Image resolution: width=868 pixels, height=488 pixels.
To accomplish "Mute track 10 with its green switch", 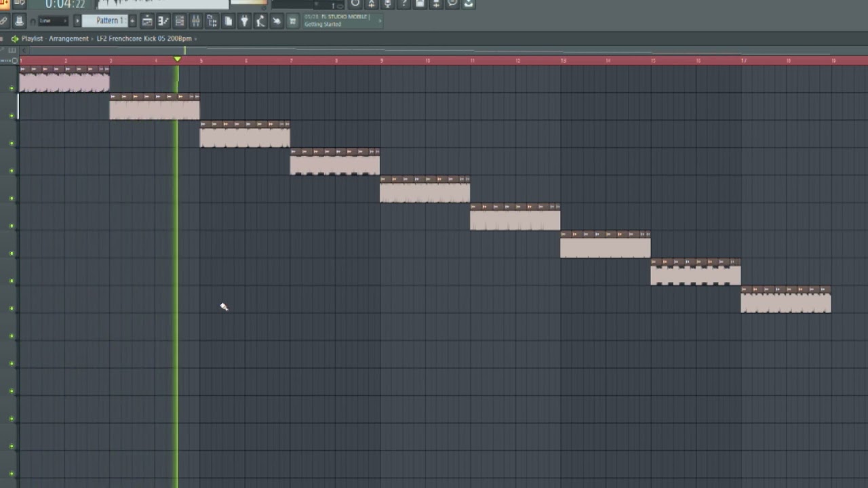I will click(12, 335).
